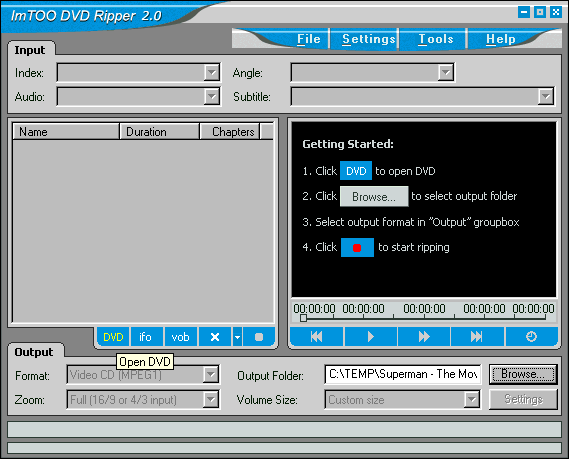Expand the Index dropdown
This screenshot has width=569, height=459.
pos(212,73)
